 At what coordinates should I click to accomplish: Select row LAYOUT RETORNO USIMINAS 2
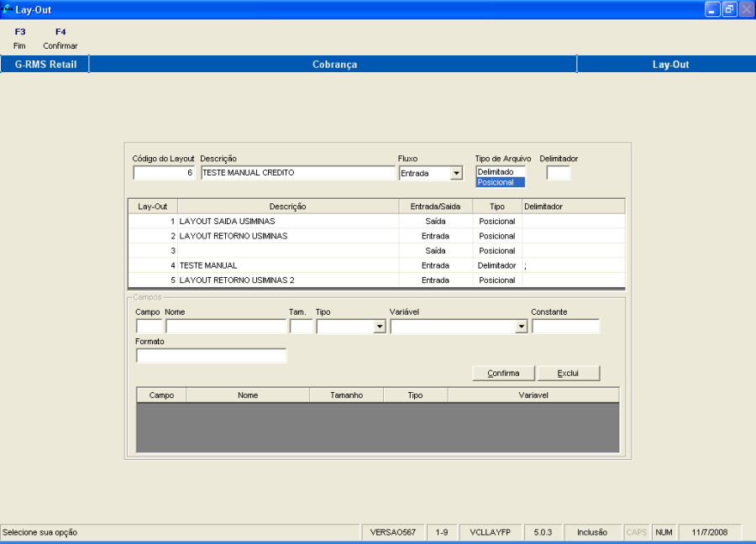[x=287, y=280]
